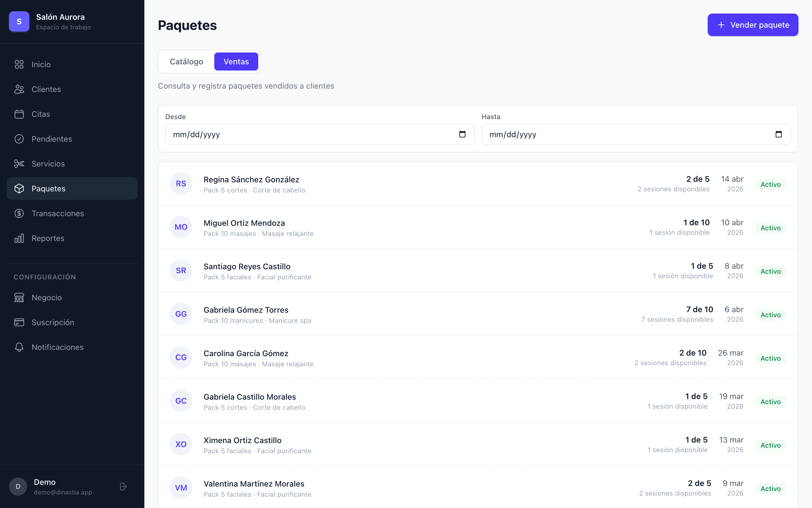Viewport: 812px width, 508px height.
Task: Click the Pendientes checkmark circle icon
Action: click(x=19, y=139)
